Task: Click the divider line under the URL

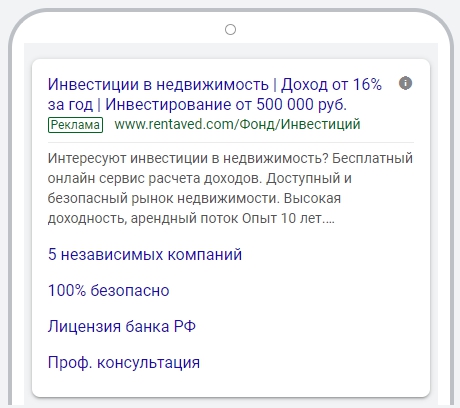Action: click(231, 142)
